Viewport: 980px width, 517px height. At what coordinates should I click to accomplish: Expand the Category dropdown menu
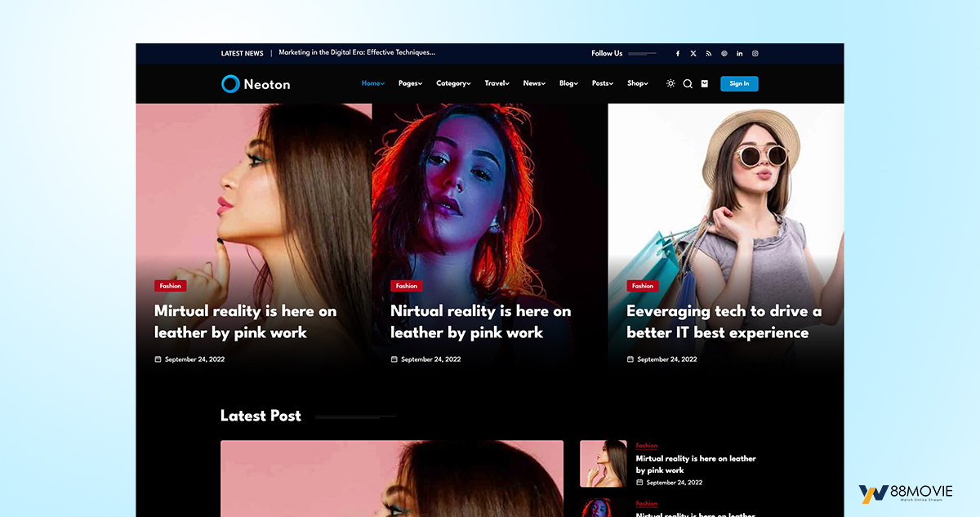coord(453,83)
